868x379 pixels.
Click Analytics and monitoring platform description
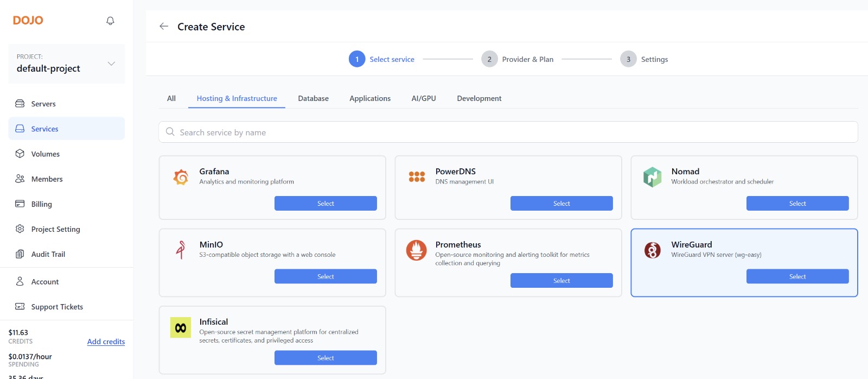[x=246, y=181]
